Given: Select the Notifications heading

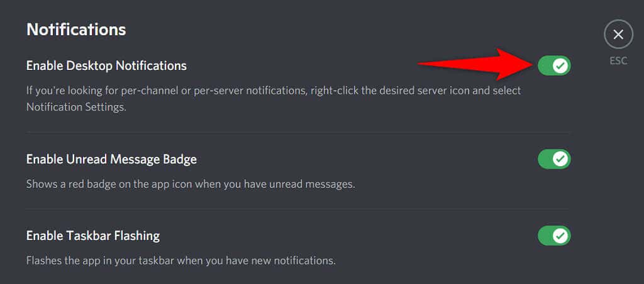Looking at the screenshot, I should pyautogui.click(x=76, y=30).
